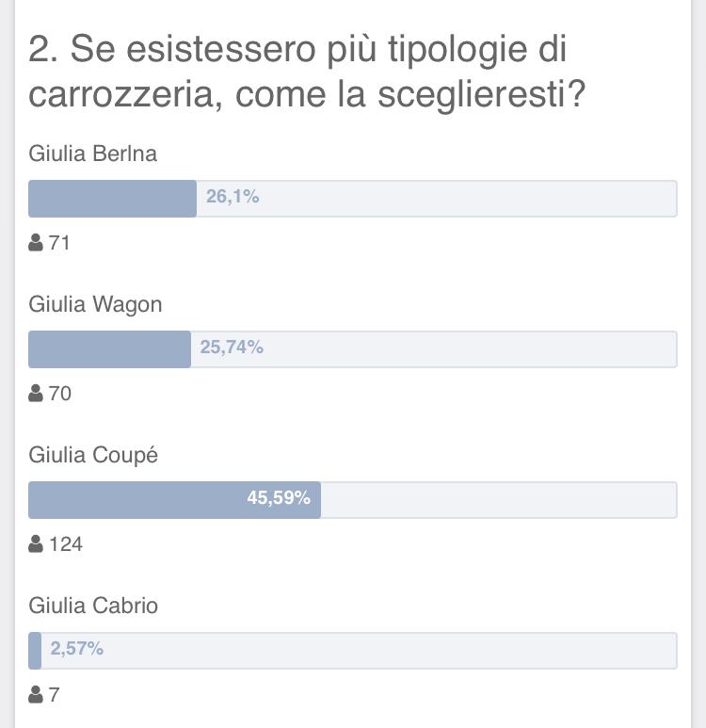This screenshot has width=706, height=728.
Task: Click the 45,59% percentage label
Action: tap(279, 497)
